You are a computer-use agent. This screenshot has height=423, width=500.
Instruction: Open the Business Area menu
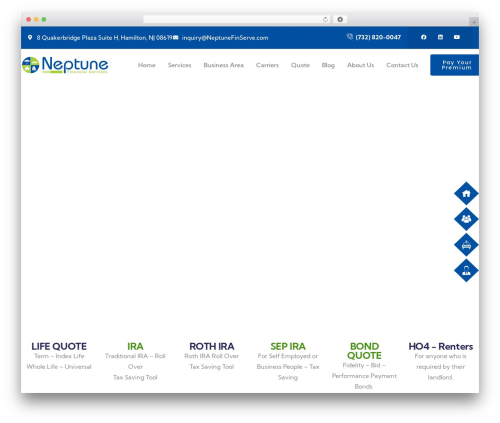[x=223, y=65]
